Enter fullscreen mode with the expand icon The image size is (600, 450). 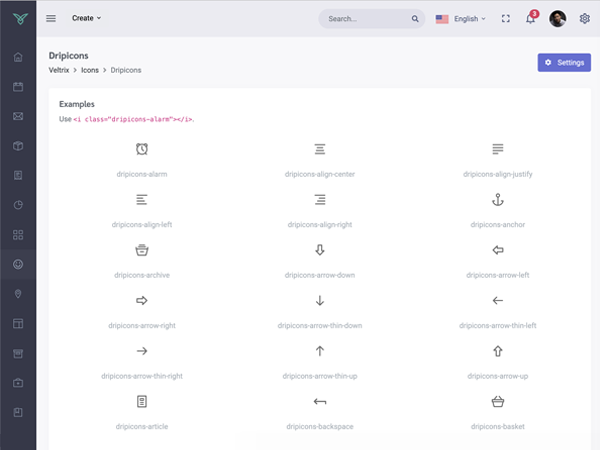pyautogui.click(x=506, y=18)
